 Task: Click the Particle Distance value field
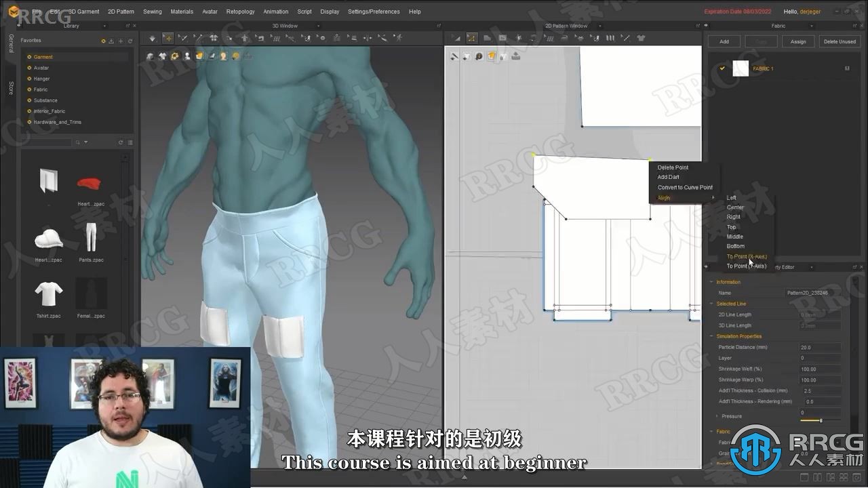820,347
